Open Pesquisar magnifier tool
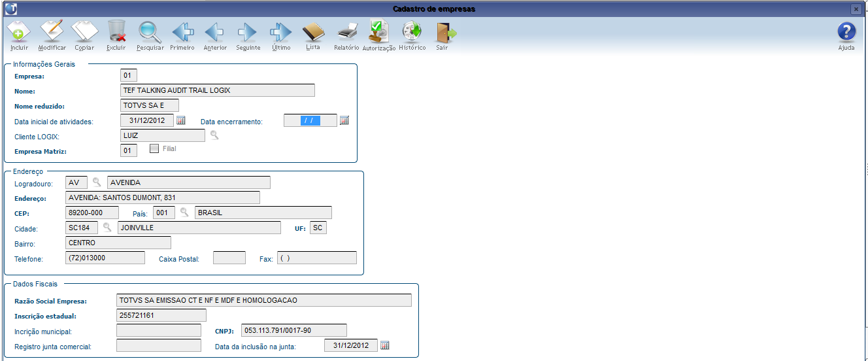 [150, 31]
